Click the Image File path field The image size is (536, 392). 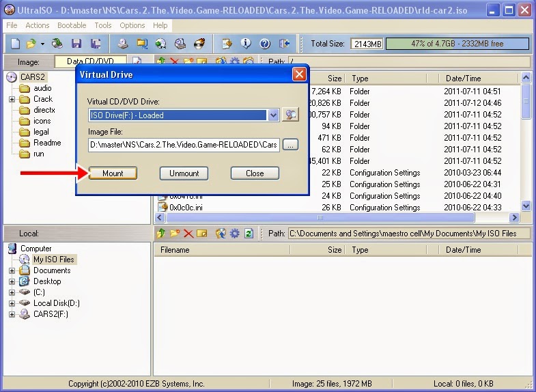(184, 145)
